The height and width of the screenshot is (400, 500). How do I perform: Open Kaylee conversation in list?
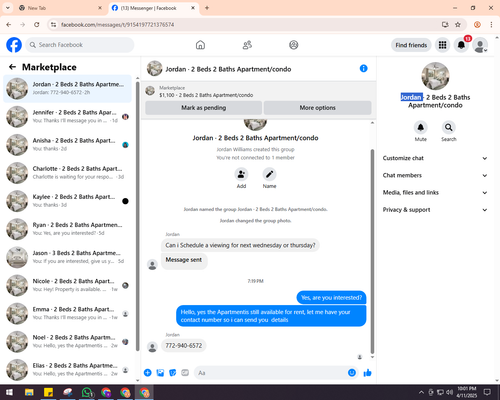coord(67,201)
